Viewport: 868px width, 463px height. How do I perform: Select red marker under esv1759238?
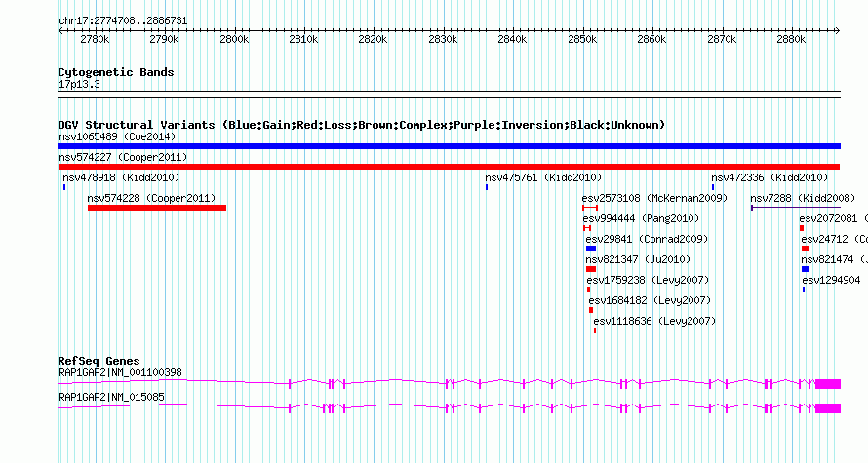point(588,289)
